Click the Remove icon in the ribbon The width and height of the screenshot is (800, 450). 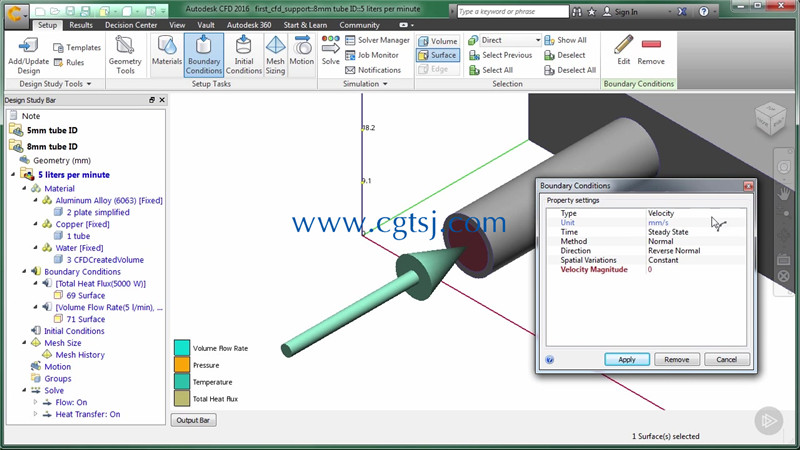tap(651, 44)
